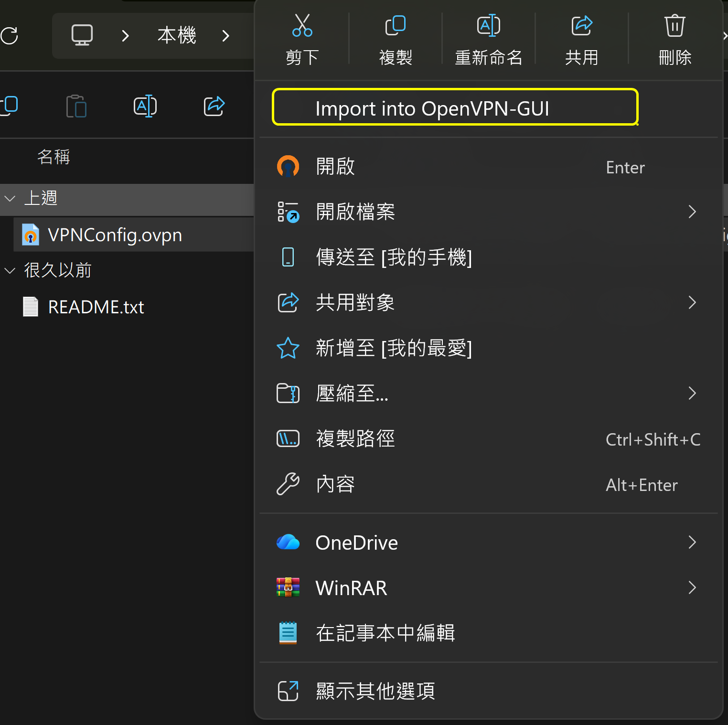728x725 pixels.
Task: Open the 共用對象 submenu
Action: click(x=488, y=302)
